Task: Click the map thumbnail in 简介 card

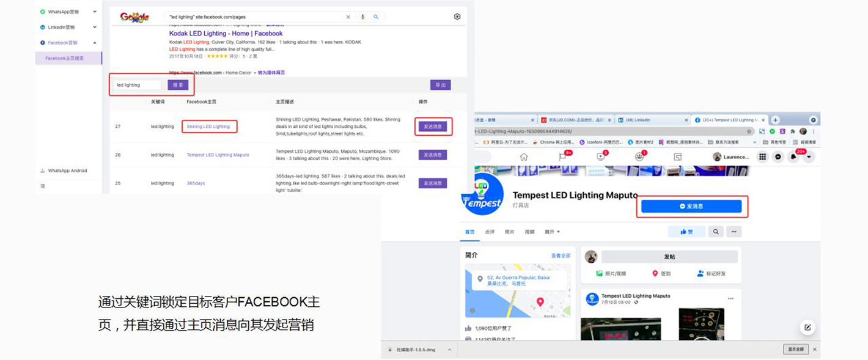Action: click(518, 291)
